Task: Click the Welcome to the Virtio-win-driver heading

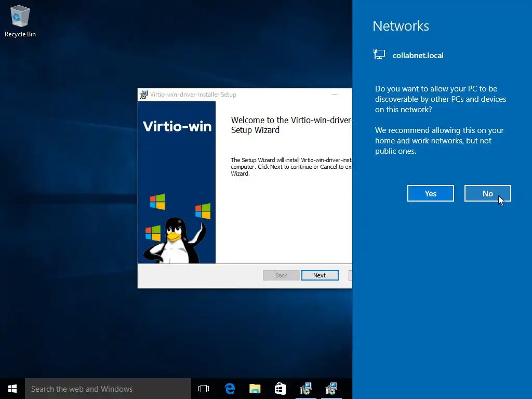Action: tap(291, 125)
